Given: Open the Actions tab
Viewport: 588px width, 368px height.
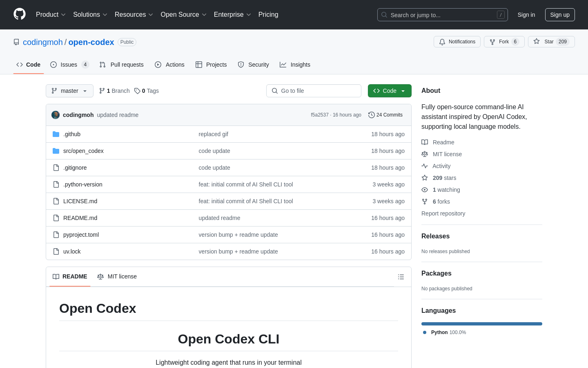Looking at the screenshot, I should click(169, 65).
